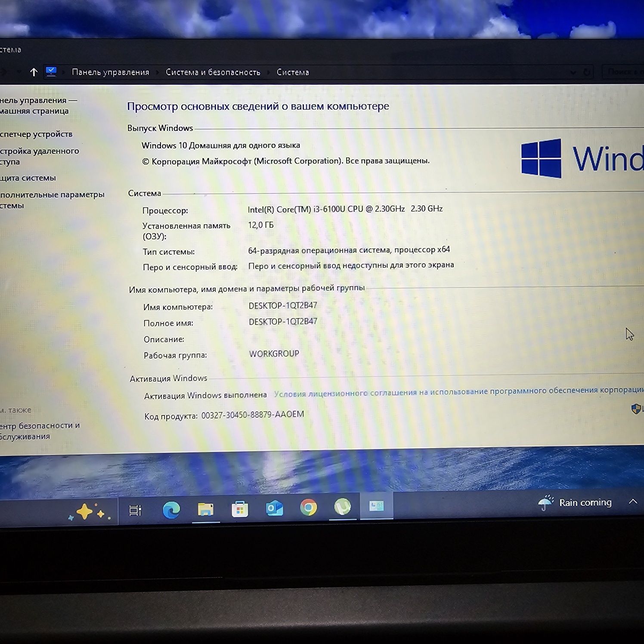Click the processor value i3-6100U text

(x=345, y=209)
